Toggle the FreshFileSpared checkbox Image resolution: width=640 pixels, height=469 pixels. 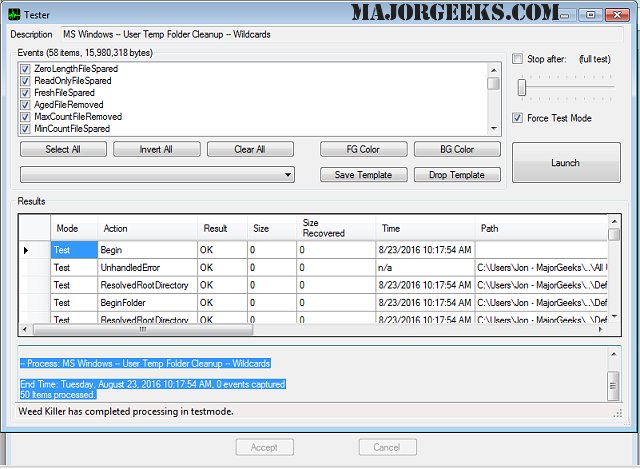point(25,93)
